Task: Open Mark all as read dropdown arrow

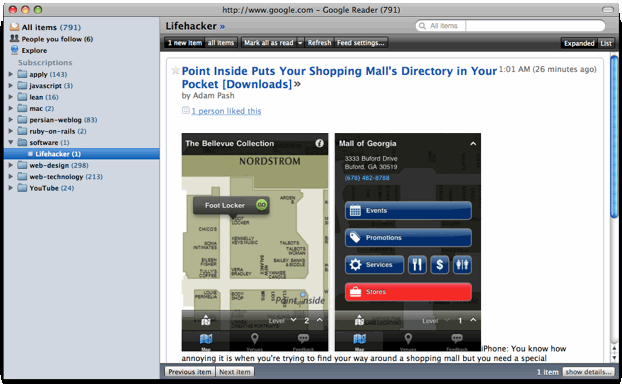Action: [300, 43]
